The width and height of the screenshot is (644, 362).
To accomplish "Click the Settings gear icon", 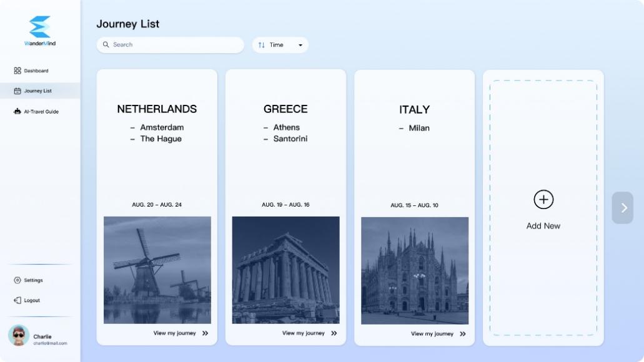I will (17, 280).
